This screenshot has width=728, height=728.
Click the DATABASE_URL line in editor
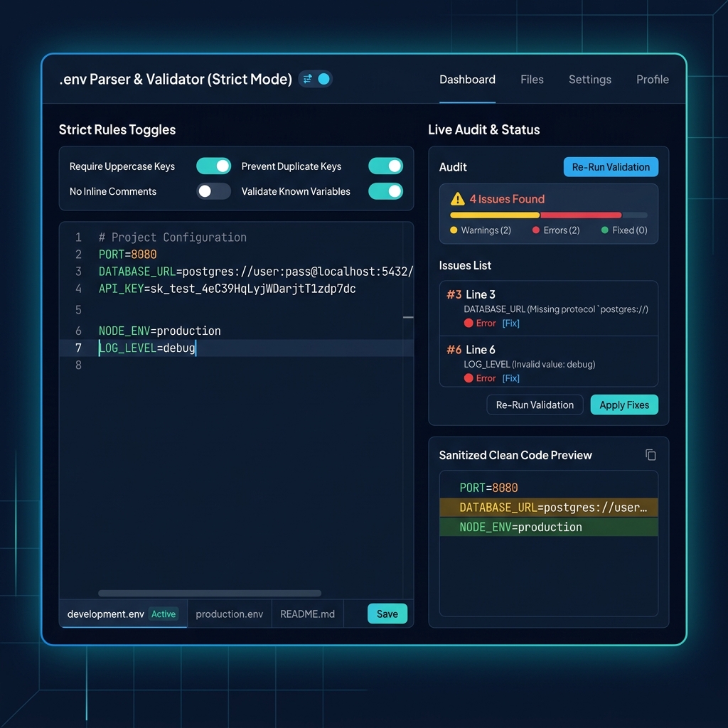coord(256,272)
